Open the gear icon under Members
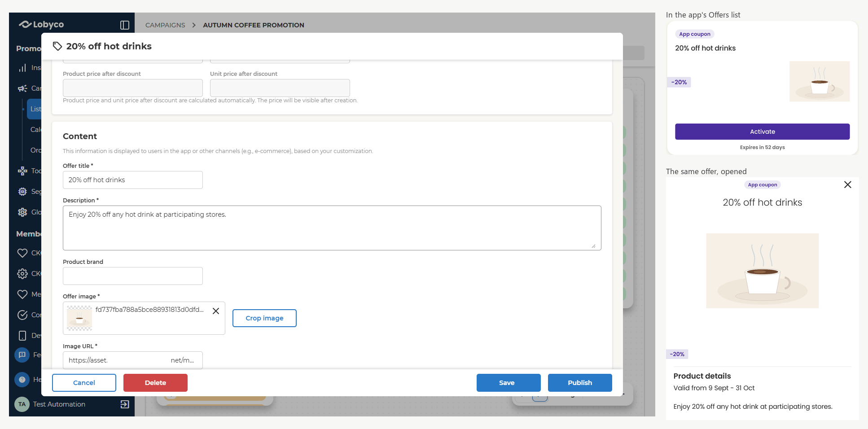Viewport: 868px width, 429px height. pos(22,274)
